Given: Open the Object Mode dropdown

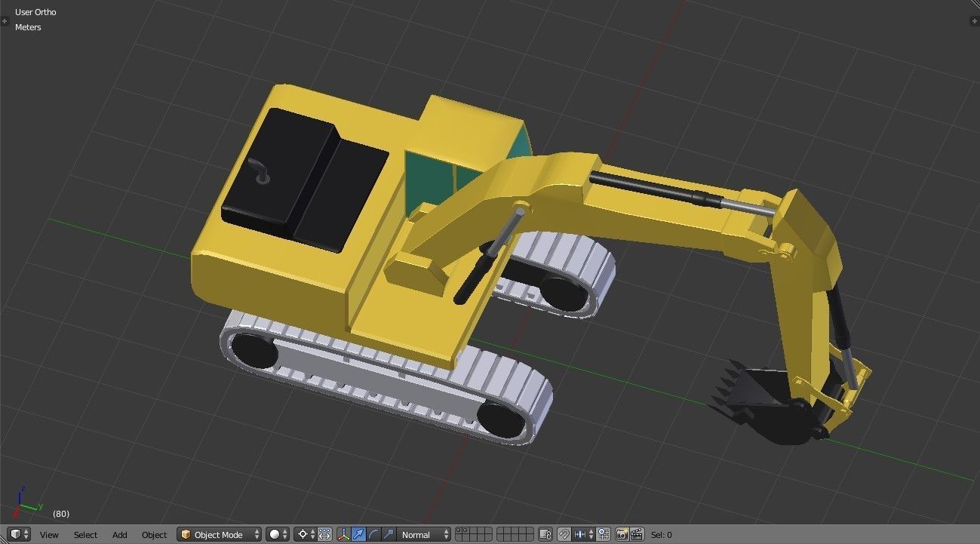Looking at the screenshot, I should 219,534.
